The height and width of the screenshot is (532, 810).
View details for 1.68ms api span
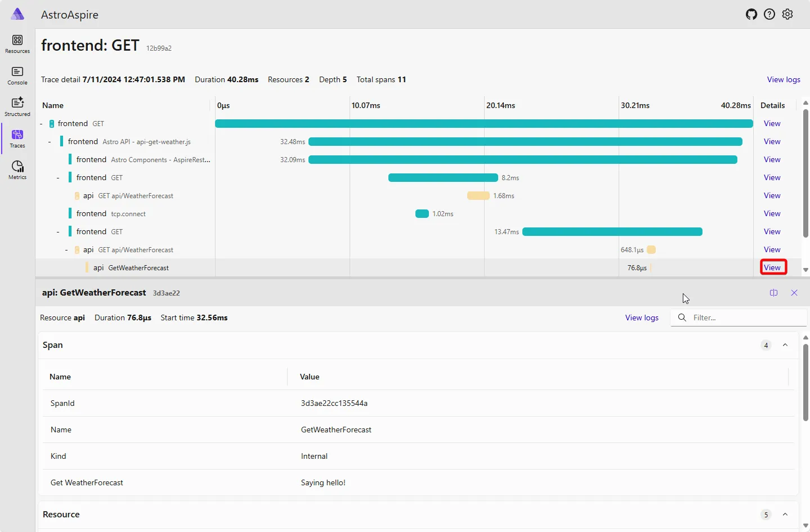coord(772,195)
